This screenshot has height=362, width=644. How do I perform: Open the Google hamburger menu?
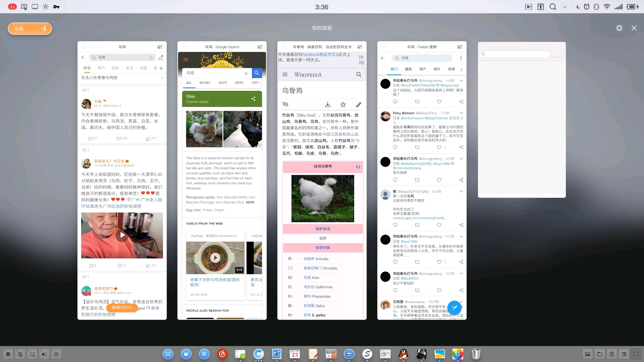coord(186,60)
